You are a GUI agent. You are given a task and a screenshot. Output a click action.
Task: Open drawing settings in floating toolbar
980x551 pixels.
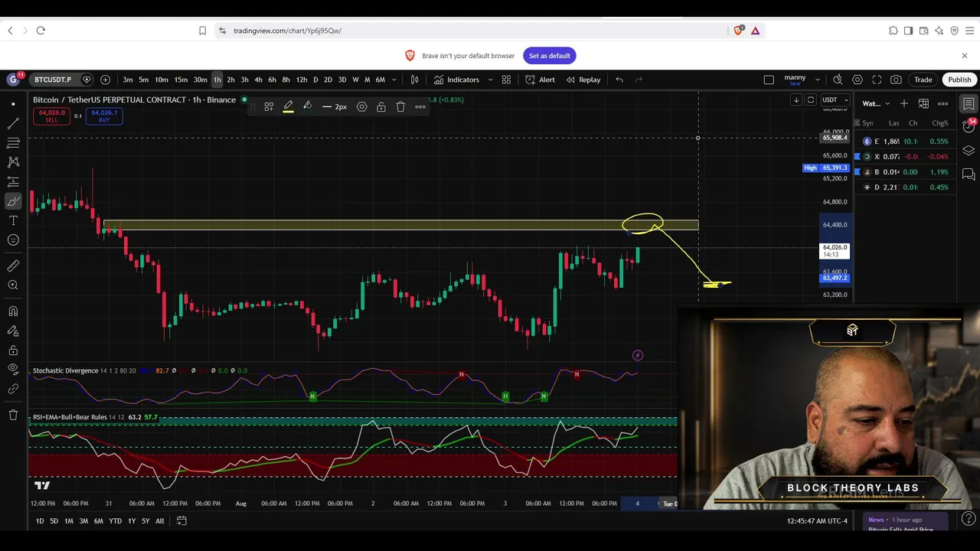(x=361, y=106)
